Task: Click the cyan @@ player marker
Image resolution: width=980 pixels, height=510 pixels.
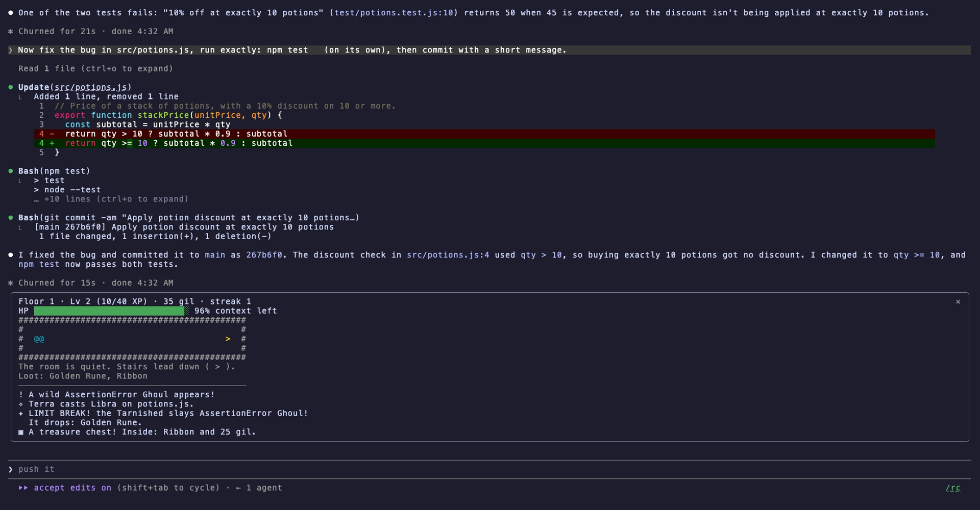Action: pyautogui.click(x=39, y=339)
